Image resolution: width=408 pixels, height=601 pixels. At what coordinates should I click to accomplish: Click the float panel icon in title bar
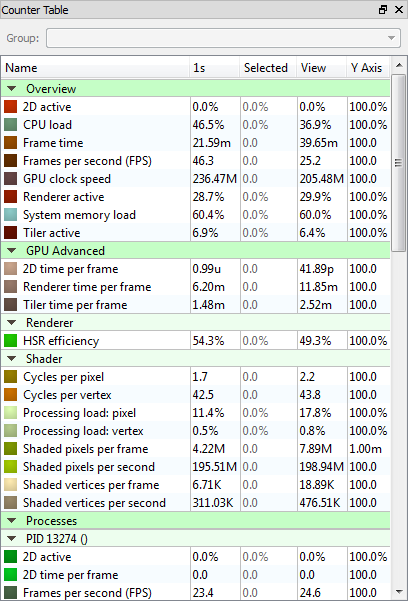tap(383, 10)
